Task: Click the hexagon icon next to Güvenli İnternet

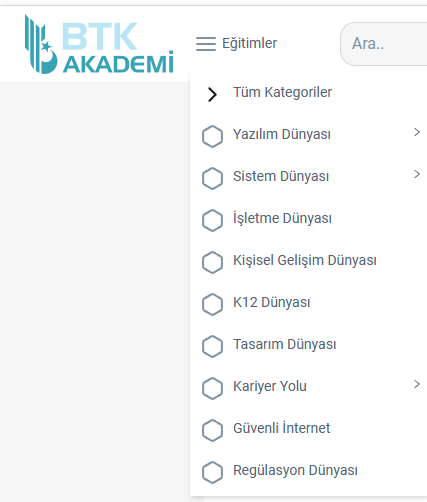Action: [x=212, y=430]
